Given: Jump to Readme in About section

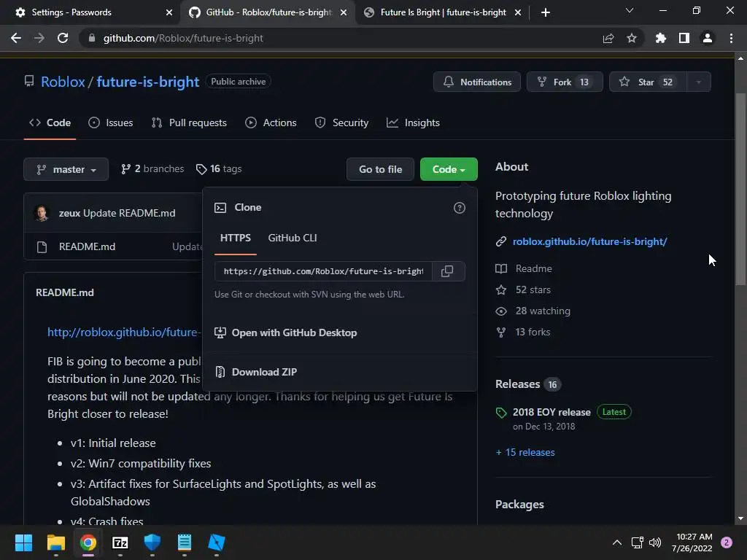Looking at the screenshot, I should tap(533, 268).
